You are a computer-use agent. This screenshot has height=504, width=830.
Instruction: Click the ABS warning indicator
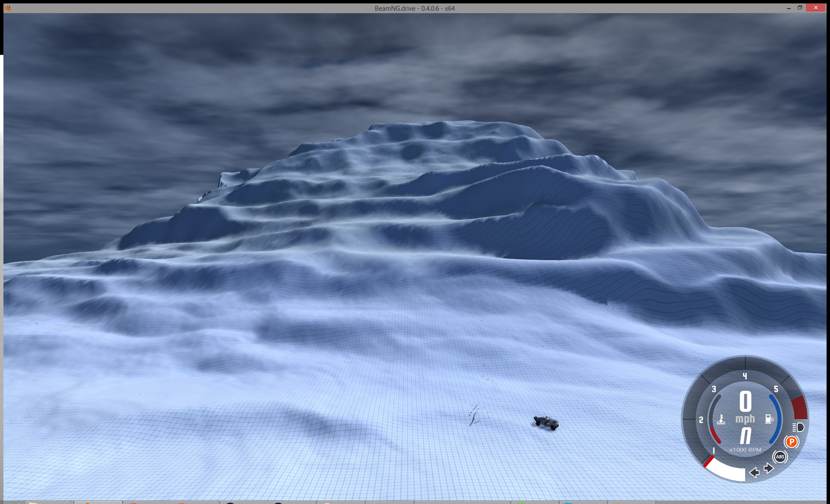coord(780,457)
